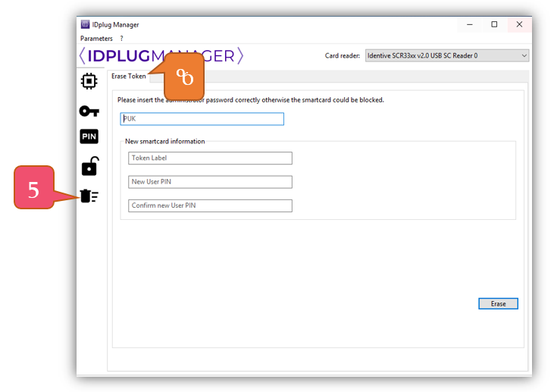
Task: Open the question mark help menu
Action: click(121, 39)
